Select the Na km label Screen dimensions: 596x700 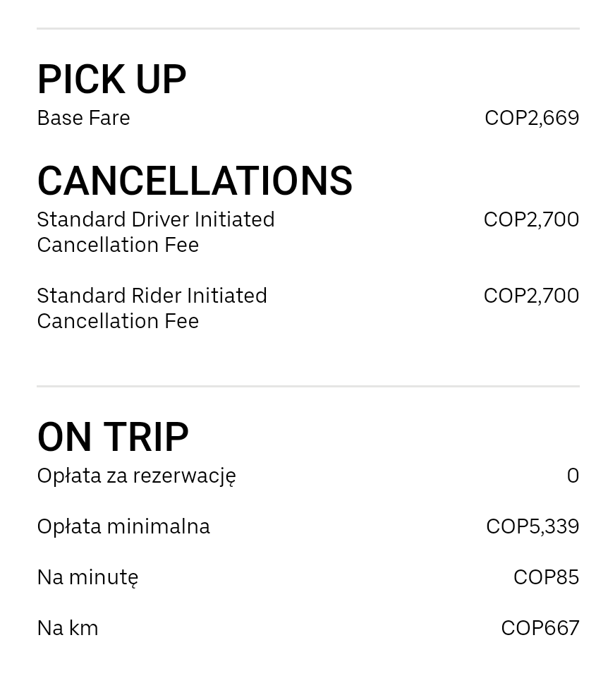[x=68, y=628]
